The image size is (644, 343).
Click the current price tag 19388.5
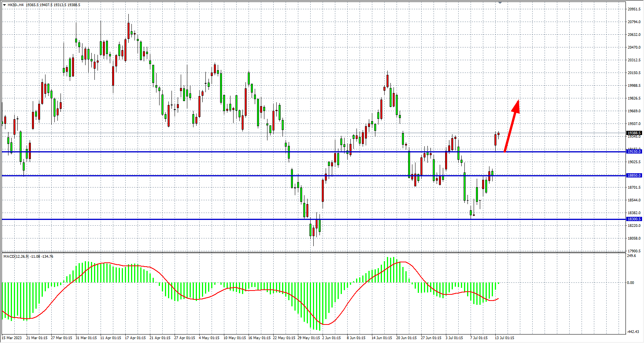click(634, 133)
